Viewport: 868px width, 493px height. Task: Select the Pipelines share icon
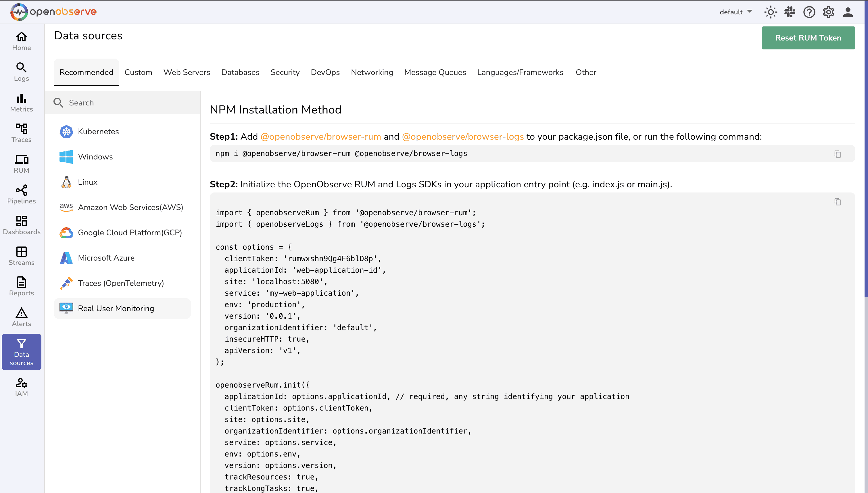click(21, 191)
